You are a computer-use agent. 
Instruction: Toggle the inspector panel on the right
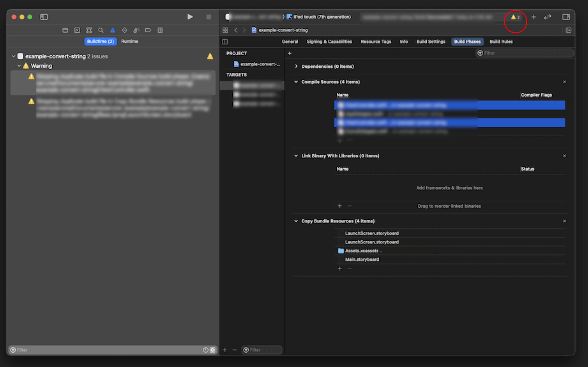pos(566,17)
